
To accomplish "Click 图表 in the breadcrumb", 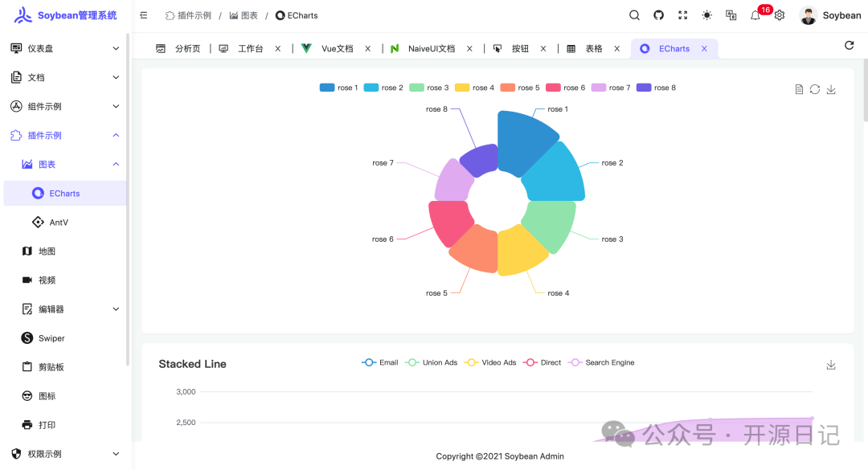I will [x=244, y=15].
